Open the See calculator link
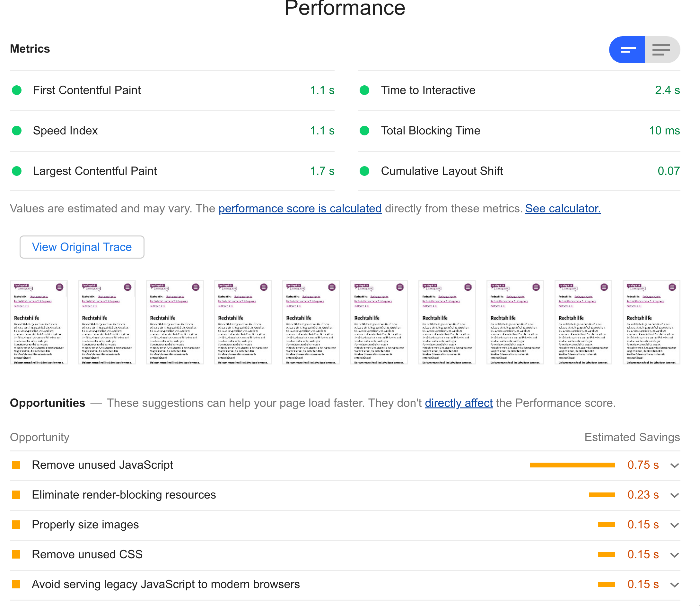The width and height of the screenshot is (700, 607). [x=563, y=209]
